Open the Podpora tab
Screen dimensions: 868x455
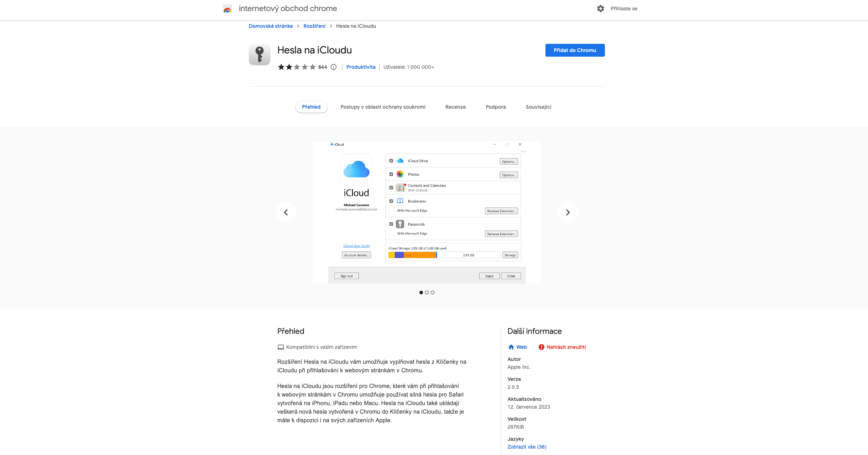tap(496, 107)
